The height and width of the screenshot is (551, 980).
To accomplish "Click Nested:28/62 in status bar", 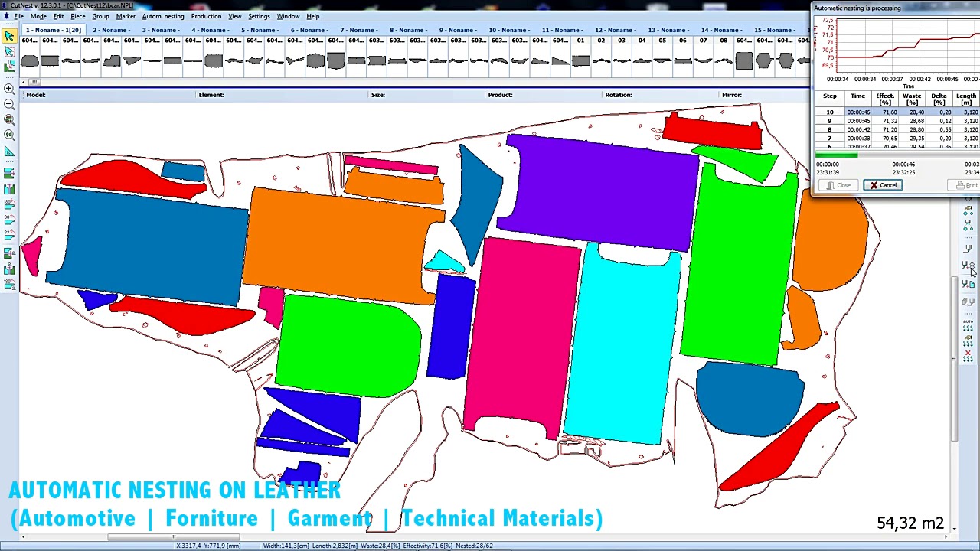I will [475, 546].
